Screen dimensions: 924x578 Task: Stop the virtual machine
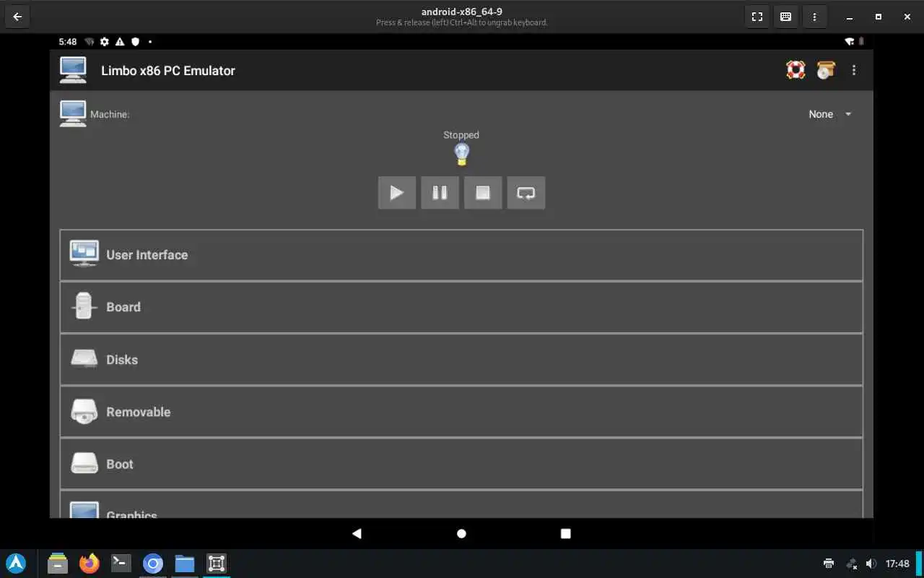(x=483, y=193)
